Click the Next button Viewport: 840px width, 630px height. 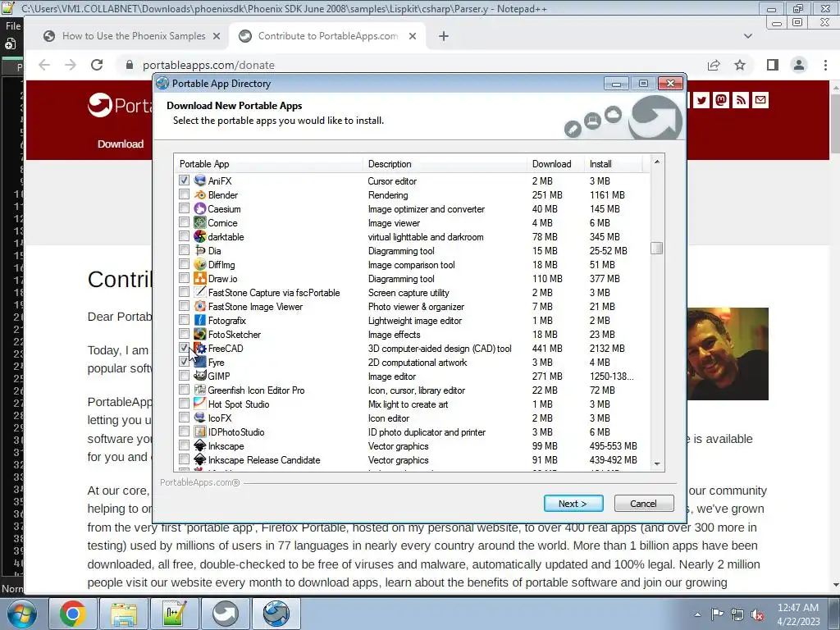tap(573, 504)
